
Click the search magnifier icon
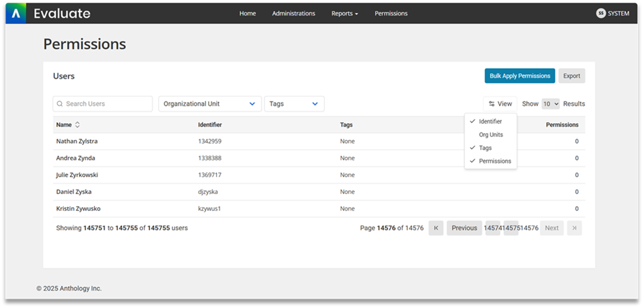pyautogui.click(x=60, y=104)
